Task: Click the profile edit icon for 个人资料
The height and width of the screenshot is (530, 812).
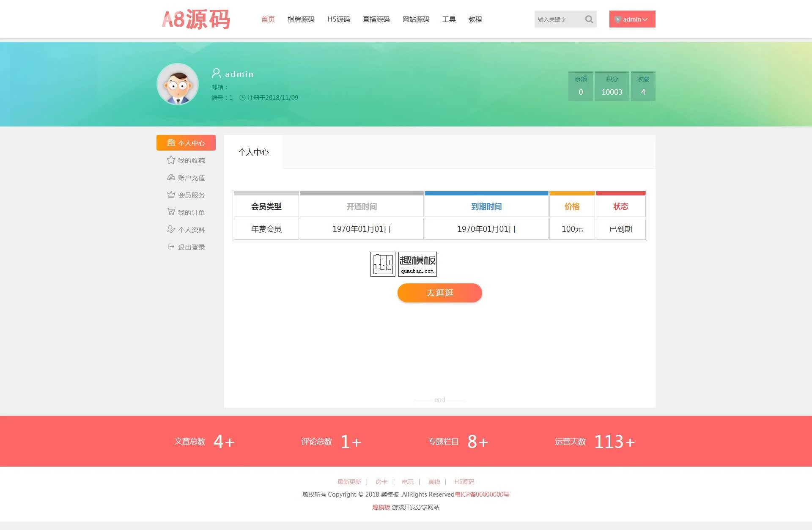Action: click(171, 229)
